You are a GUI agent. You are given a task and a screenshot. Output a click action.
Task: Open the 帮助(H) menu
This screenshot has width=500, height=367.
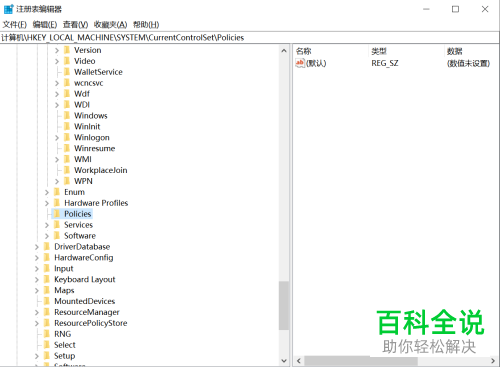(146, 25)
